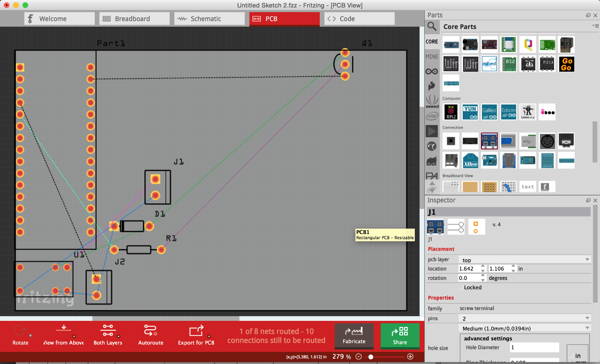Toggle View from Above
The image size is (600, 364).
pyautogui.click(x=63, y=335)
